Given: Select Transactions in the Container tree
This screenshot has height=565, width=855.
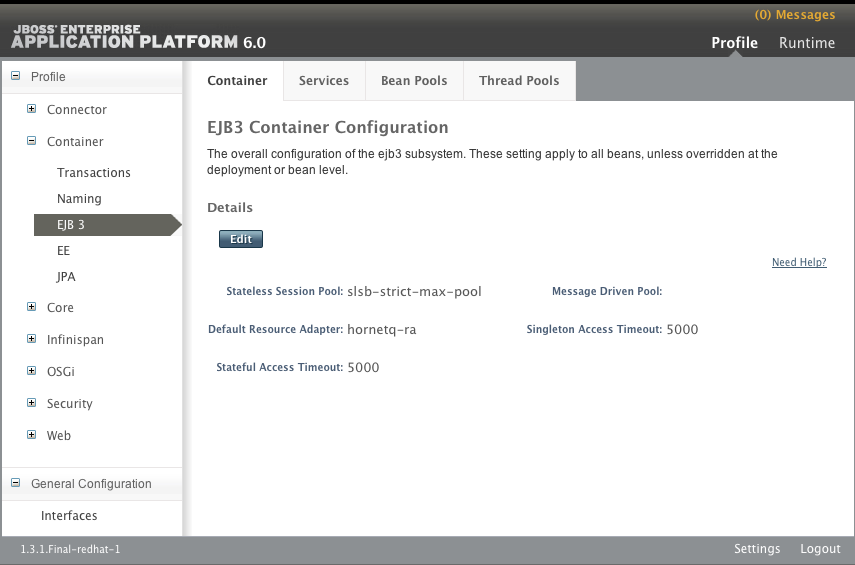Looking at the screenshot, I should coord(94,173).
